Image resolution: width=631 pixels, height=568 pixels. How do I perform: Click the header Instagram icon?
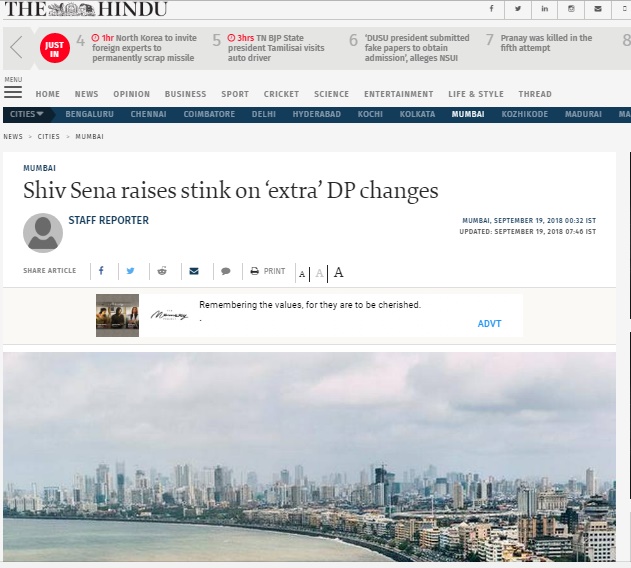pos(571,8)
